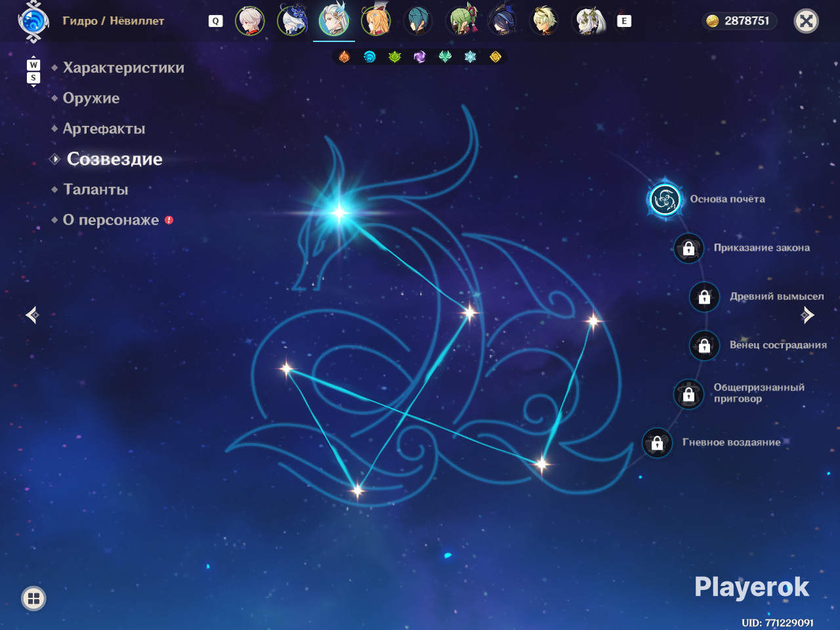840x630 pixels.
Task: Open the Оружие section
Action: 91,98
